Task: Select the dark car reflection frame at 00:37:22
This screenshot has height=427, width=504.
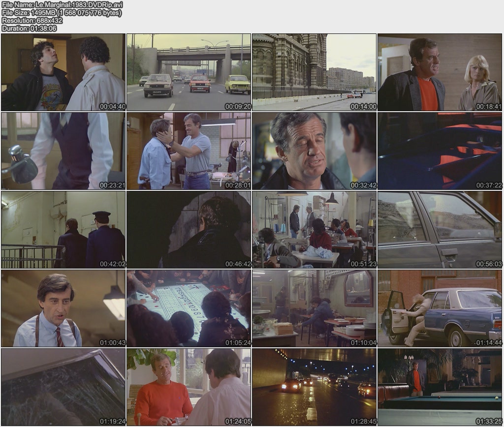Action: (x=440, y=151)
